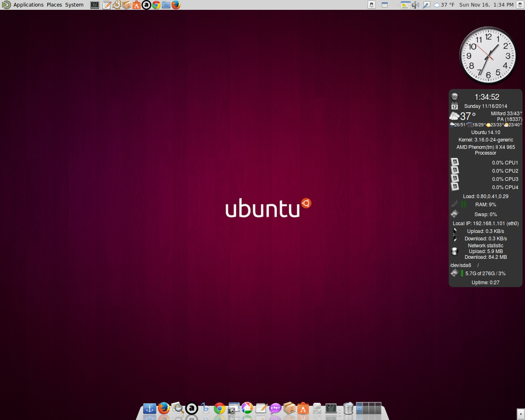Open Ubuntu Software Center from top panel
This screenshot has width=525, height=420.
pyautogui.click(x=137, y=5)
